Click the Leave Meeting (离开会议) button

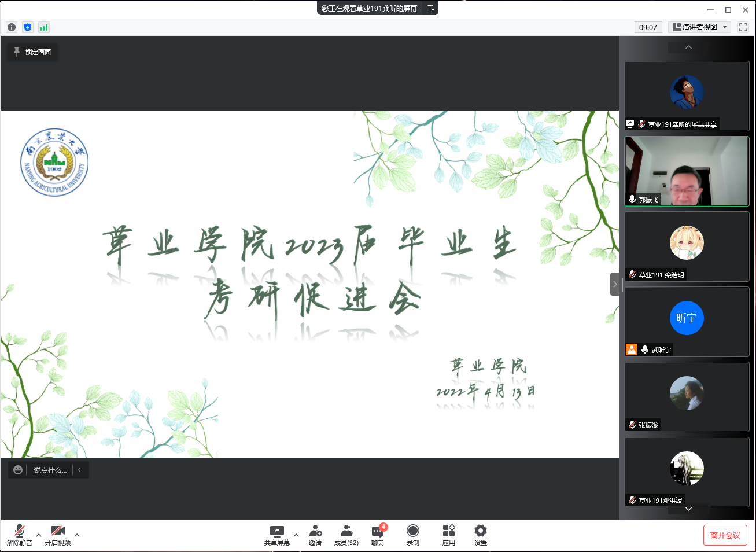click(x=725, y=535)
